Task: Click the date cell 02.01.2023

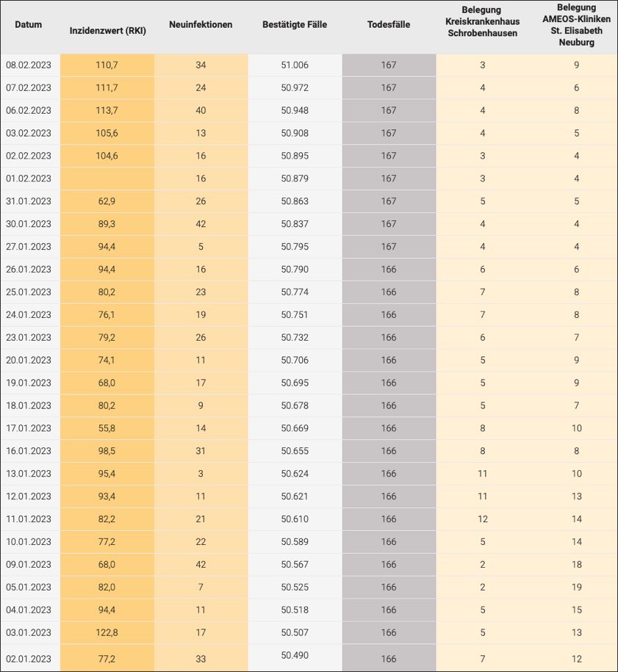Action: pos(29,655)
